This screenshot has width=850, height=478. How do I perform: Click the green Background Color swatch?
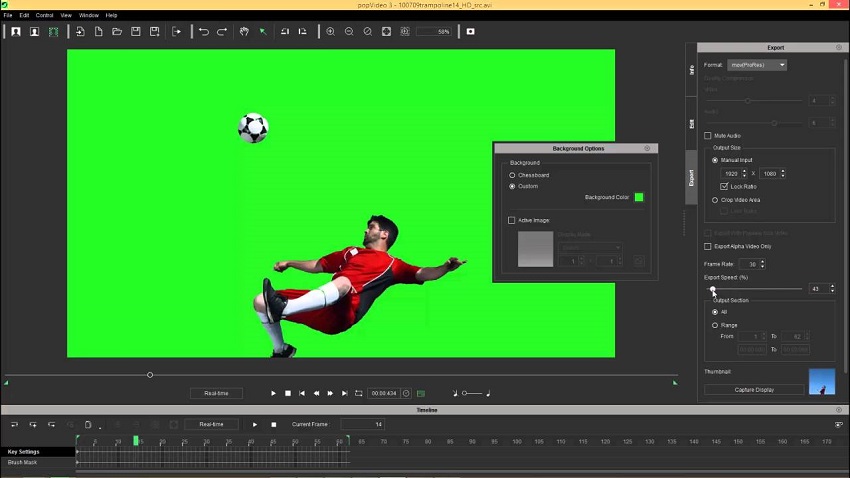tap(639, 197)
